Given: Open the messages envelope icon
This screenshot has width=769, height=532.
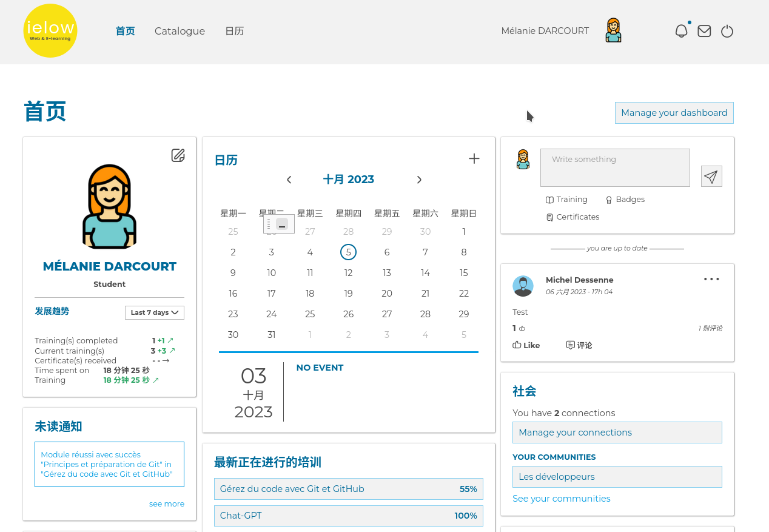Looking at the screenshot, I should (x=704, y=31).
